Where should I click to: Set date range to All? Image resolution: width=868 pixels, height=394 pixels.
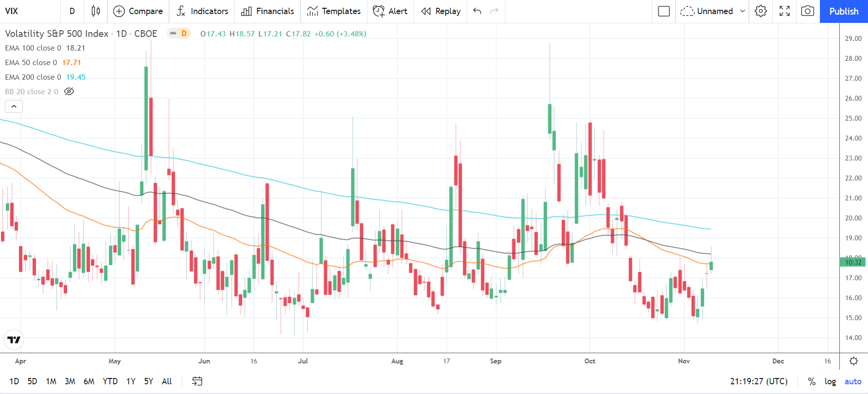pyautogui.click(x=167, y=381)
